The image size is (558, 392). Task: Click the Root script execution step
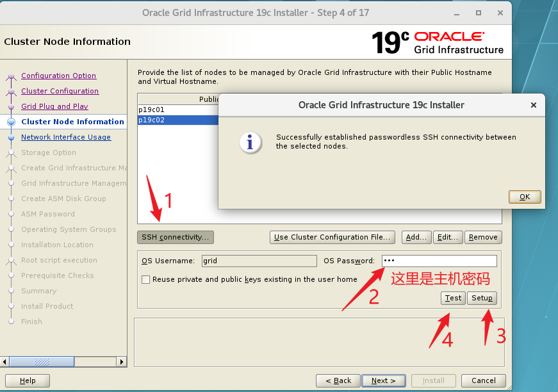coord(59,260)
